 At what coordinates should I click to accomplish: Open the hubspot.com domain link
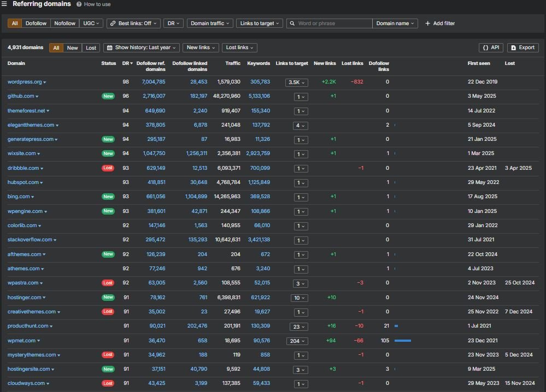click(24, 182)
